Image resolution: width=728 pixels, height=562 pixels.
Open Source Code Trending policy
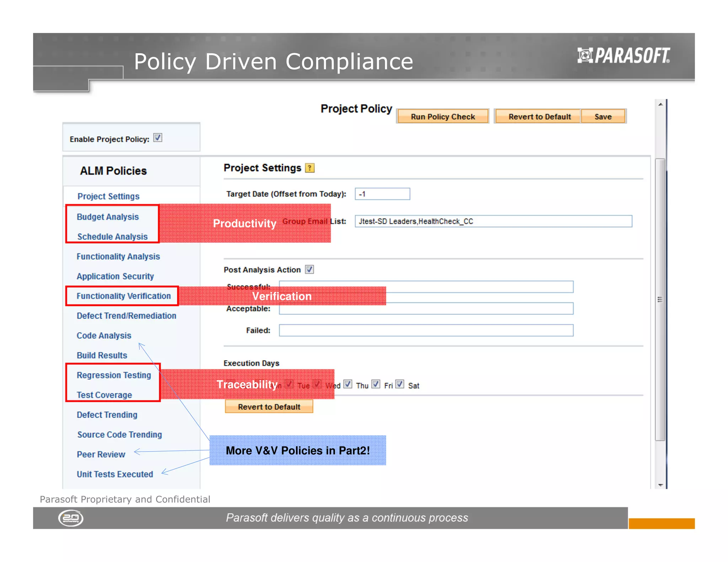(x=119, y=434)
